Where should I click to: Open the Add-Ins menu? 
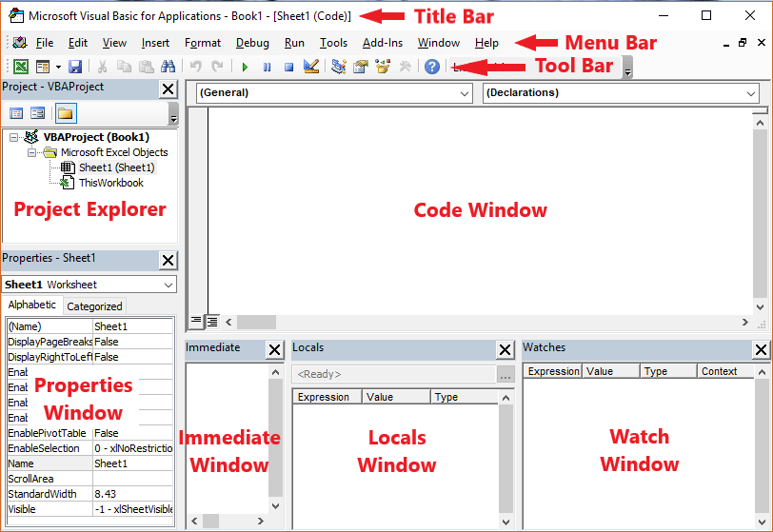click(x=383, y=43)
